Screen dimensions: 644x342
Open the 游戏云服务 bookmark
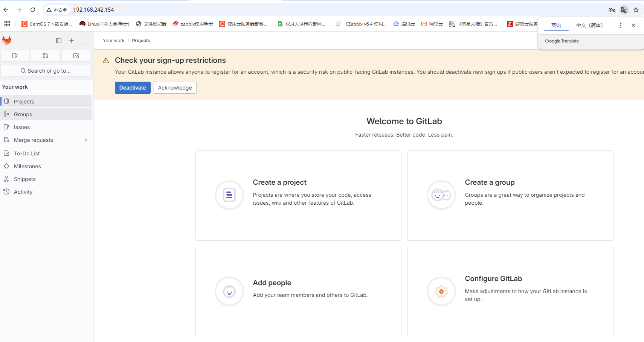[x=522, y=24]
